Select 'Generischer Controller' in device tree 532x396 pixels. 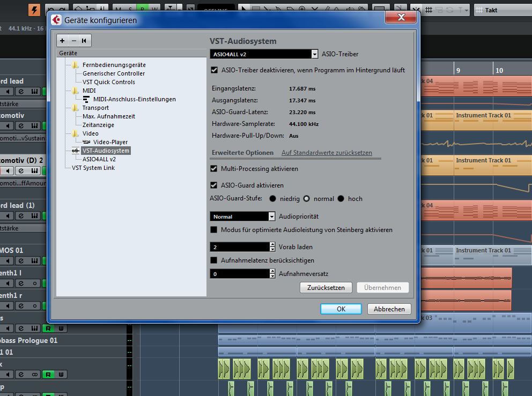click(114, 73)
